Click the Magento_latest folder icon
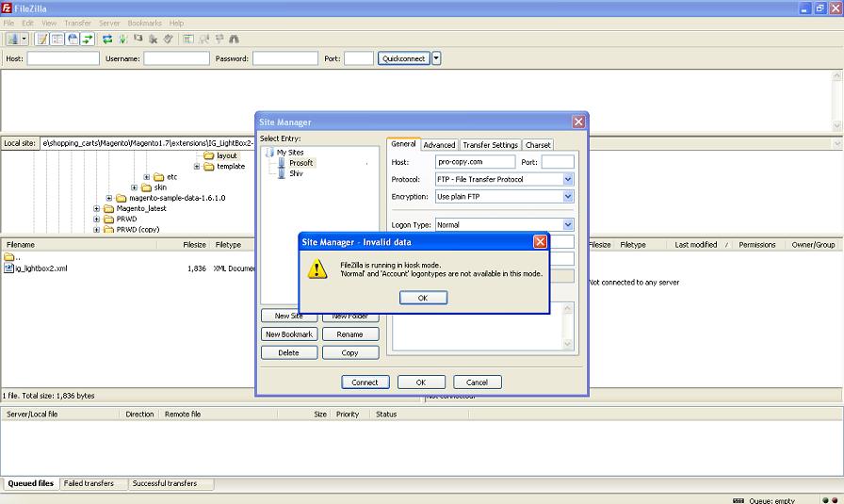 (108, 208)
